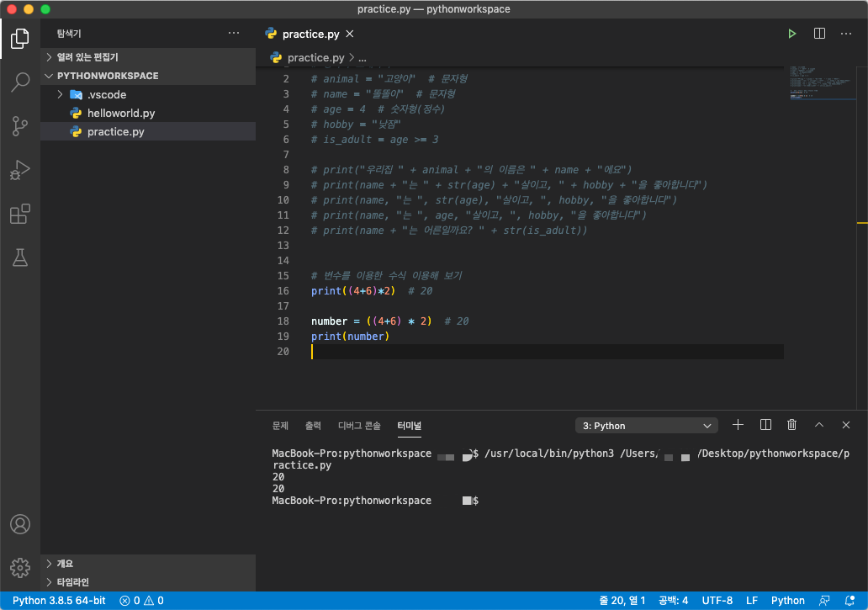Change the LF end-of-line setting
The width and height of the screenshot is (868, 610).
(752, 601)
